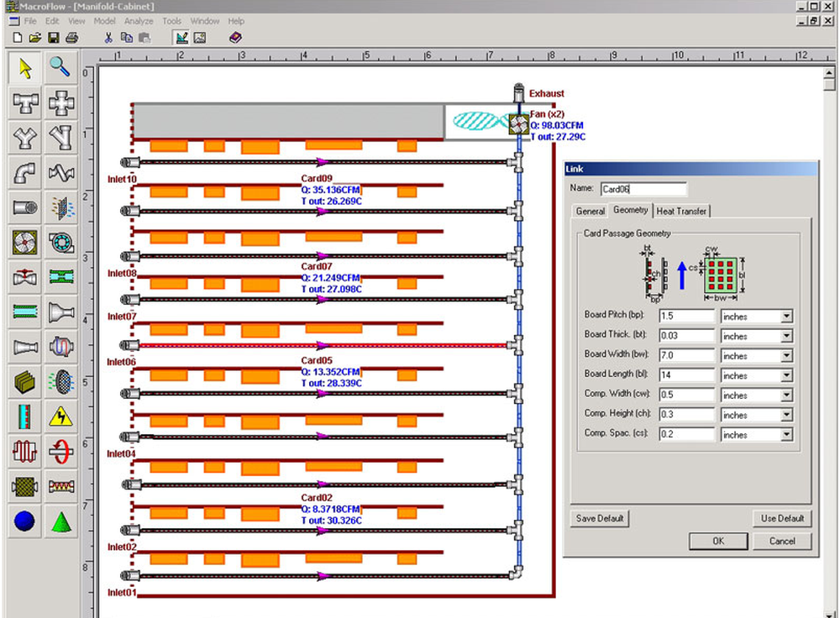Pick the red valve component icon
The image size is (840, 618).
point(24,277)
